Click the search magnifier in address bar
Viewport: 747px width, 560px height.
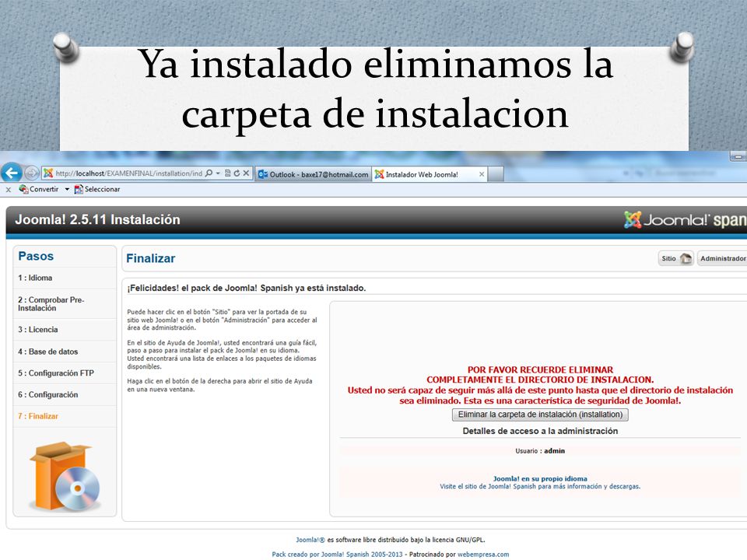click(x=209, y=173)
